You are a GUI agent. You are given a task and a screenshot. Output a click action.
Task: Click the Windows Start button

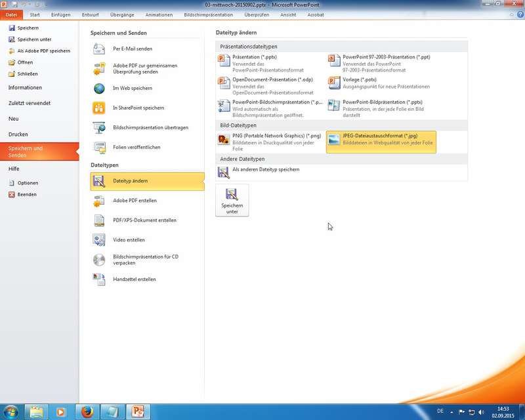coord(10,411)
